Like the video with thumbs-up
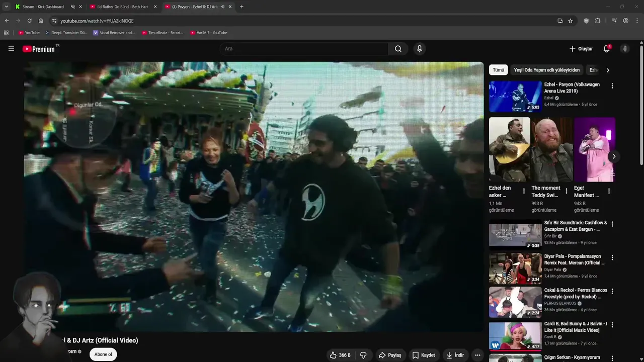This screenshot has height=362, width=644. [x=340, y=355]
